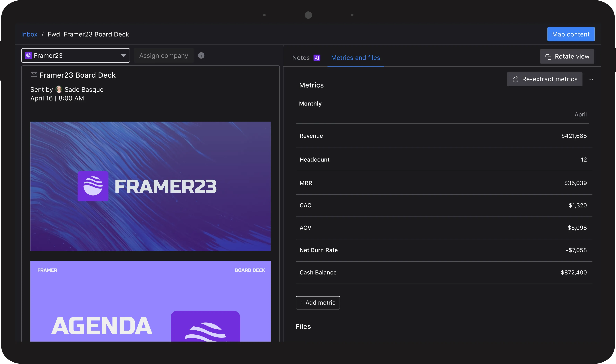Click the AI badge next to Notes
Image resolution: width=616 pixels, height=364 pixels.
[x=317, y=58]
